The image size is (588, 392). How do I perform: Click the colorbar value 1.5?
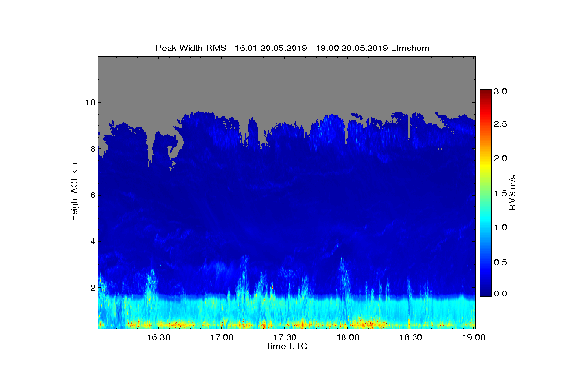pyautogui.click(x=500, y=194)
